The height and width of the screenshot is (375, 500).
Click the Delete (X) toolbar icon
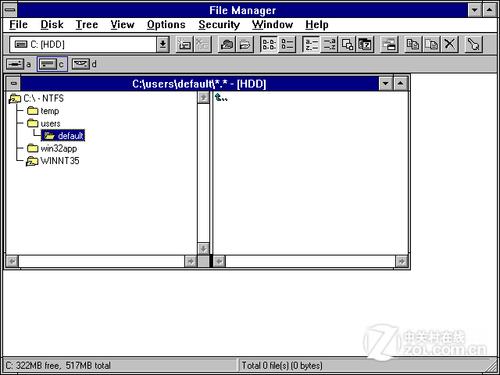pos(450,44)
